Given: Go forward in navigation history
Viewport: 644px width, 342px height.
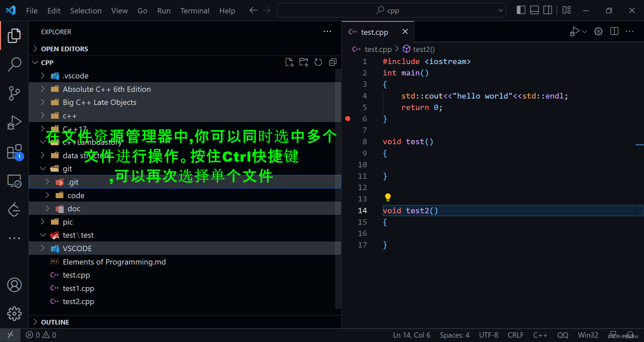Looking at the screenshot, I should tap(267, 10).
